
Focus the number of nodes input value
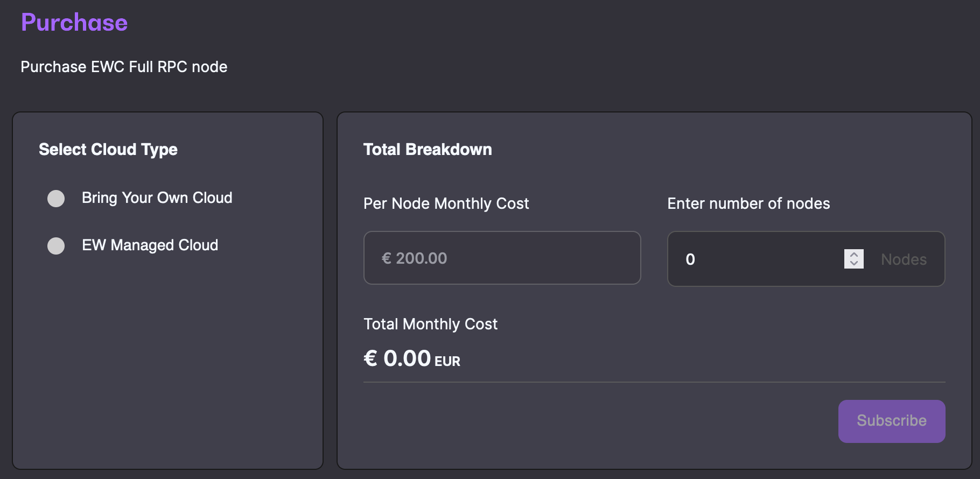[x=754, y=259]
